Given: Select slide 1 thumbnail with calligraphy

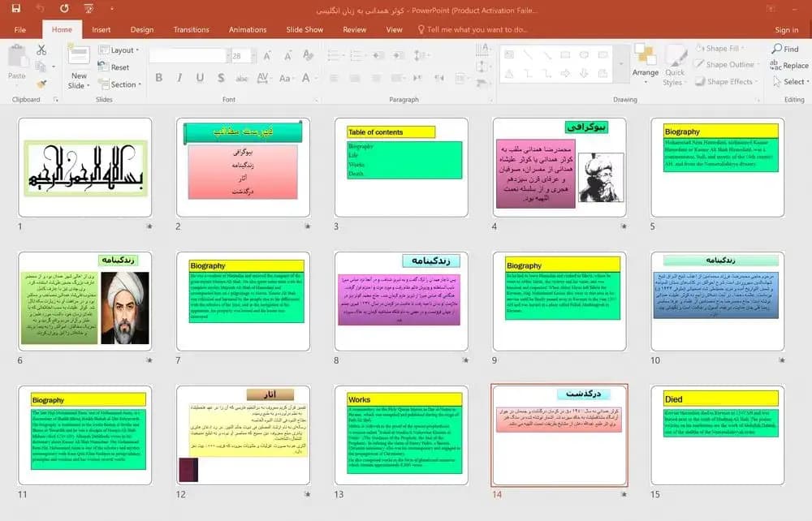Looking at the screenshot, I should point(85,167).
